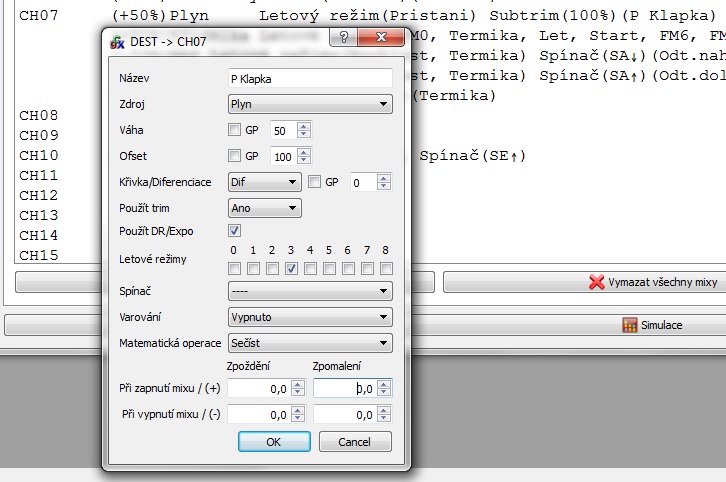Uncheck flight mode 3 checkbox
The height and width of the screenshot is (482, 726).
click(291, 268)
